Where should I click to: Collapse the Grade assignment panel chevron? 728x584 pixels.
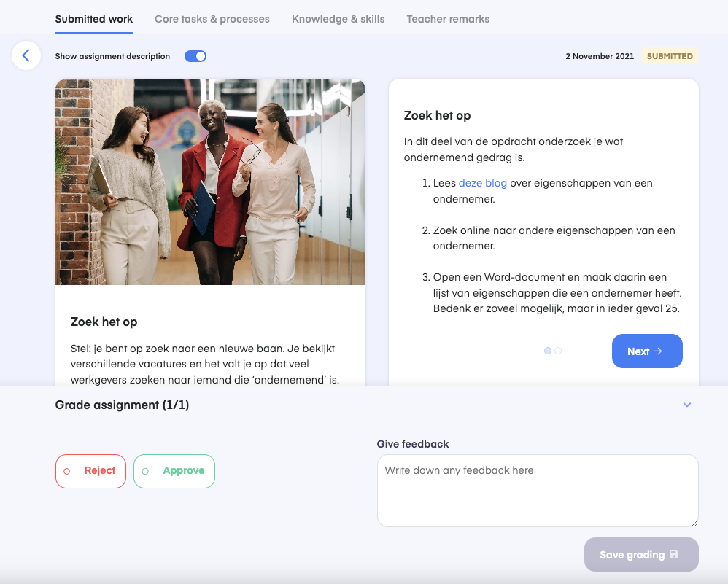[686, 405]
